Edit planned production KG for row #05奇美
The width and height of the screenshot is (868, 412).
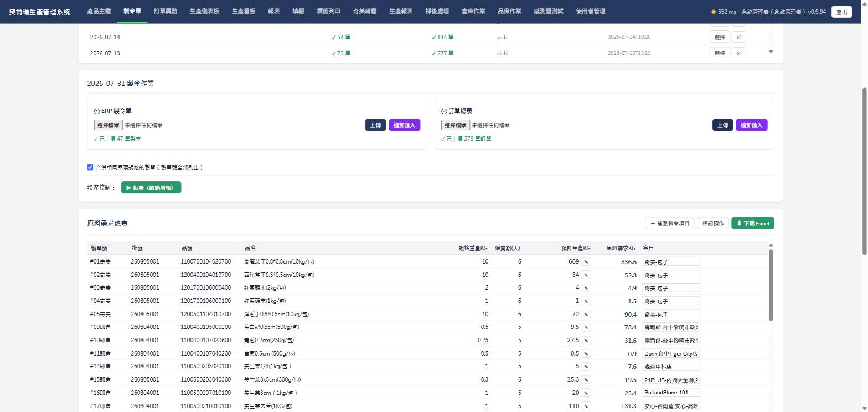[x=586, y=314]
